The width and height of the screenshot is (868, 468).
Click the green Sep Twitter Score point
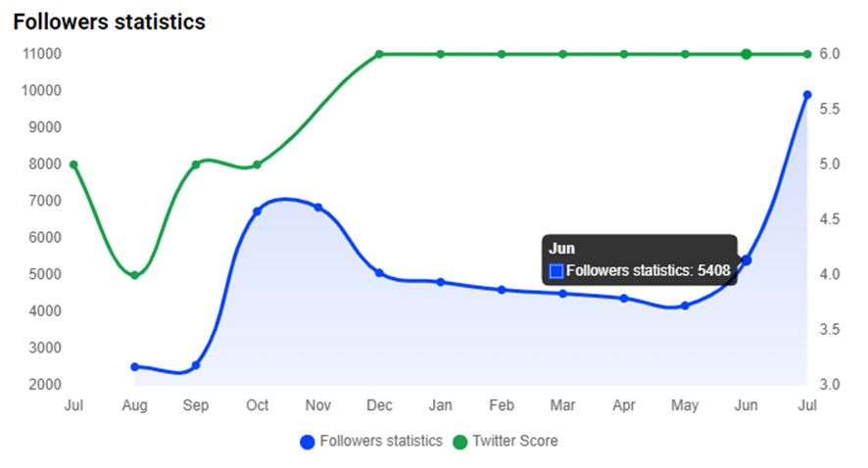(x=196, y=164)
